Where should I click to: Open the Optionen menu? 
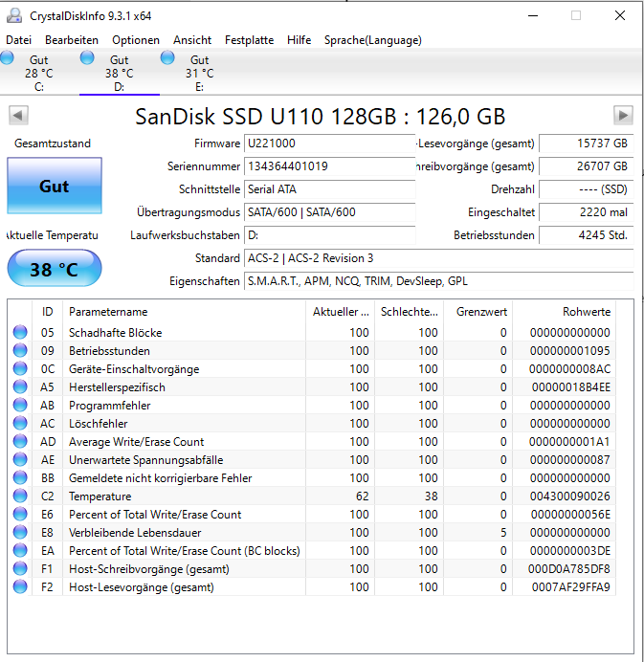136,40
